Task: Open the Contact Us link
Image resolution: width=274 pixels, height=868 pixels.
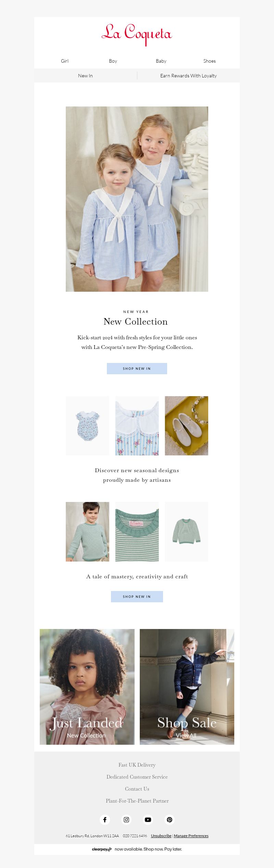Action: (x=137, y=789)
